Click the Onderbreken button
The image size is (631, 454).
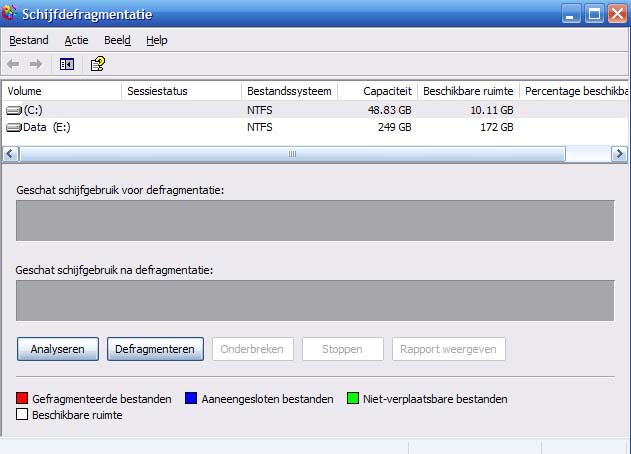coord(253,349)
